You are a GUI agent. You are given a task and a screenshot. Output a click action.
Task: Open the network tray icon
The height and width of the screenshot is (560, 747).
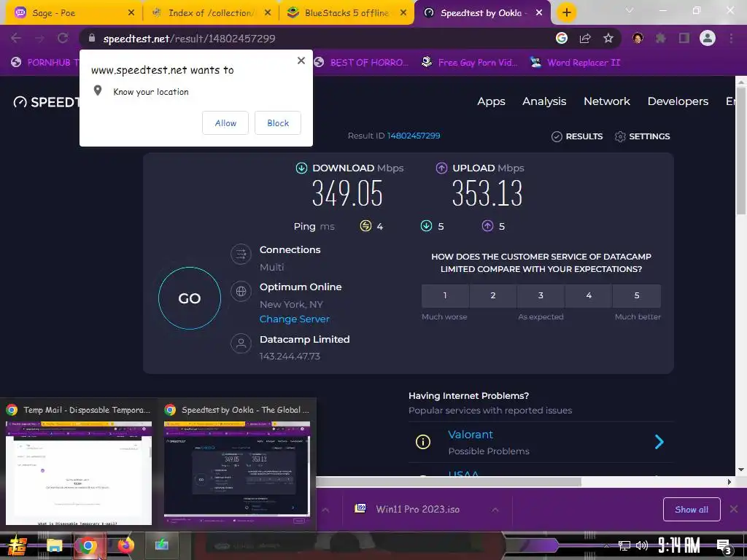point(624,545)
